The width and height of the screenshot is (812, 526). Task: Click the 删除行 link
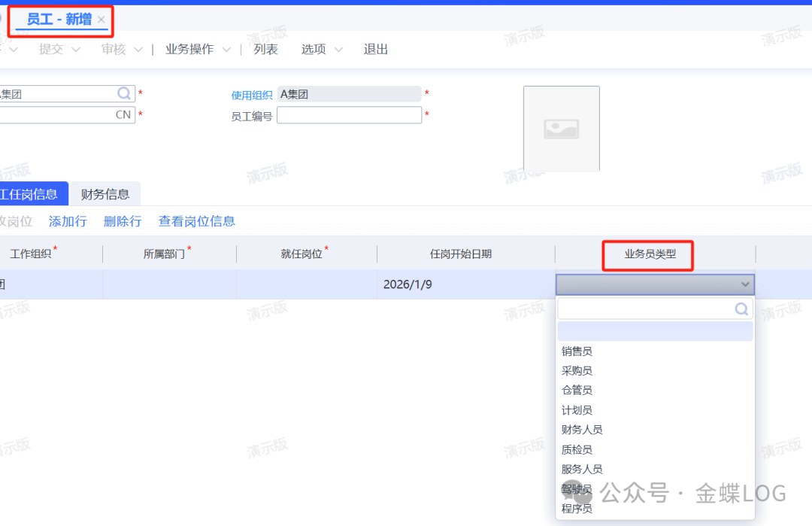123,221
